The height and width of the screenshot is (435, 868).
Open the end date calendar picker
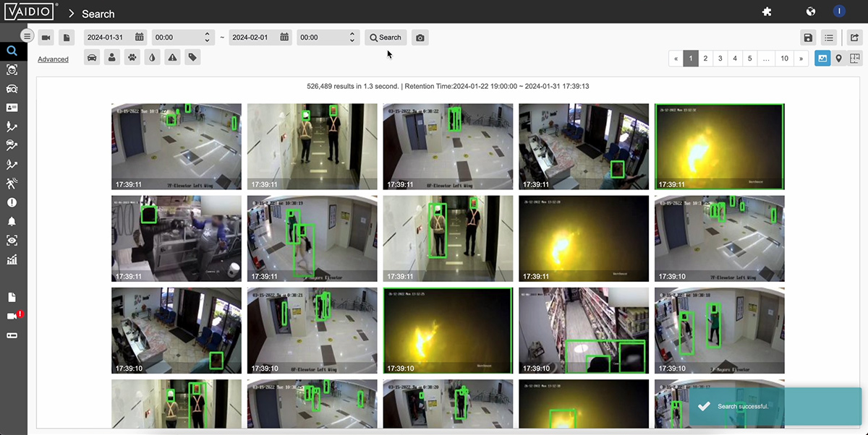(x=285, y=38)
